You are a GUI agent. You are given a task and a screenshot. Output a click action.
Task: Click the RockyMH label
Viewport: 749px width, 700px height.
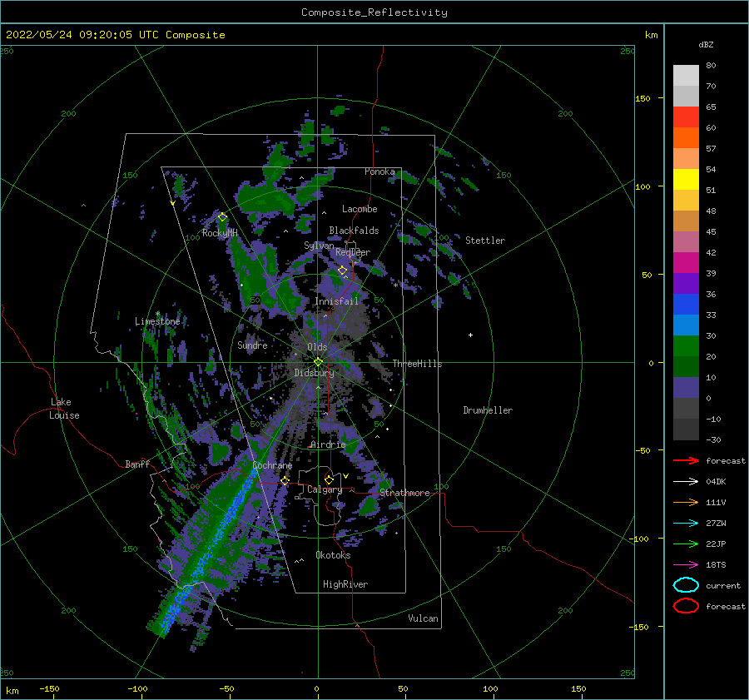(220, 233)
